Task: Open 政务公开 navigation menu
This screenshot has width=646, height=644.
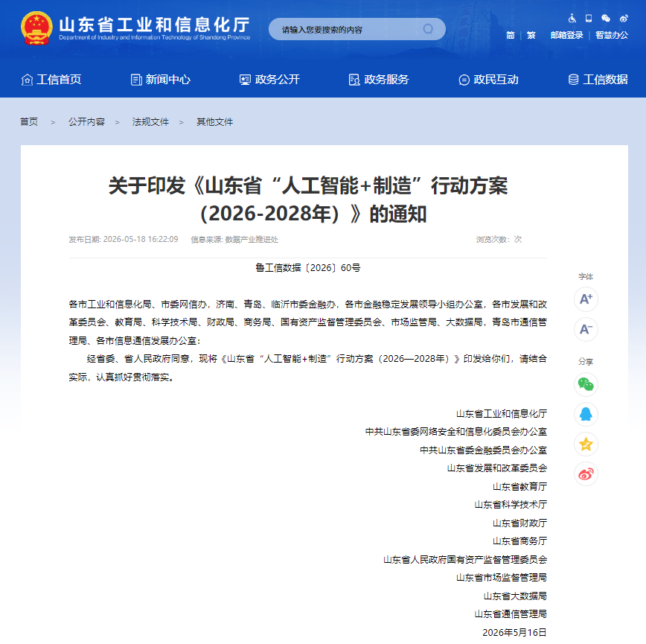Action: (x=269, y=80)
